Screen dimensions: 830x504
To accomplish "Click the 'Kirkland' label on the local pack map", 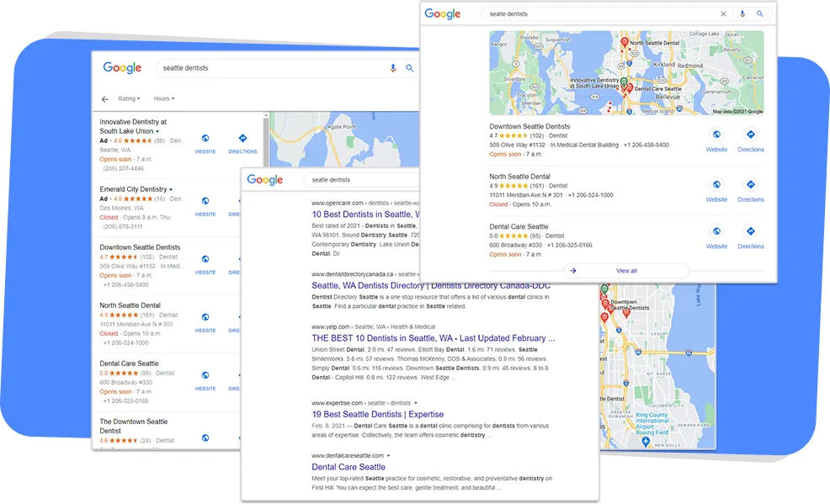I will 664,65.
